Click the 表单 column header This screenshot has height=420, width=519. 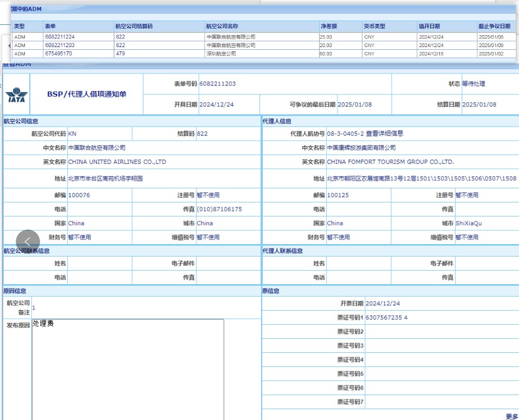coord(50,27)
